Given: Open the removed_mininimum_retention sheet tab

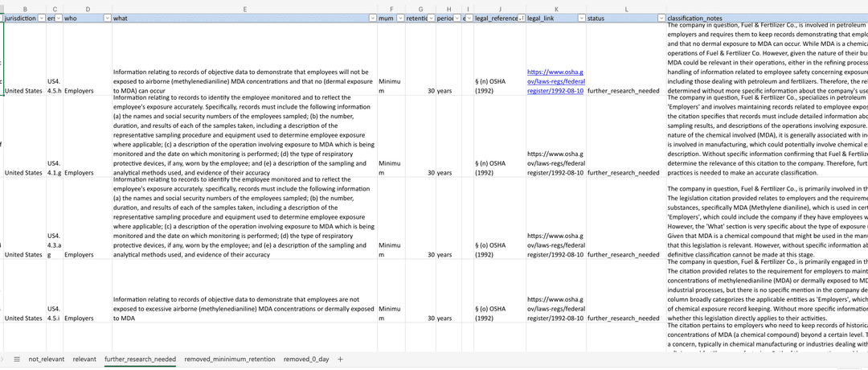Looking at the screenshot, I should pos(229,359).
